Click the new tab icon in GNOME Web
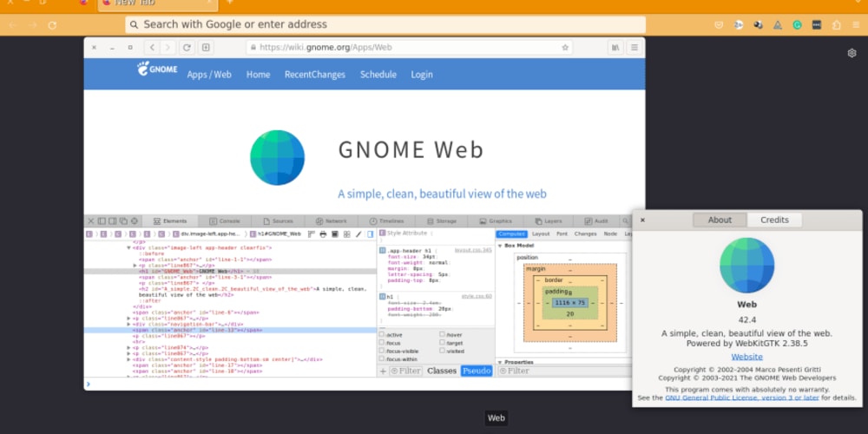Image resolution: width=868 pixels, height=434 pixels. point(207,48)
